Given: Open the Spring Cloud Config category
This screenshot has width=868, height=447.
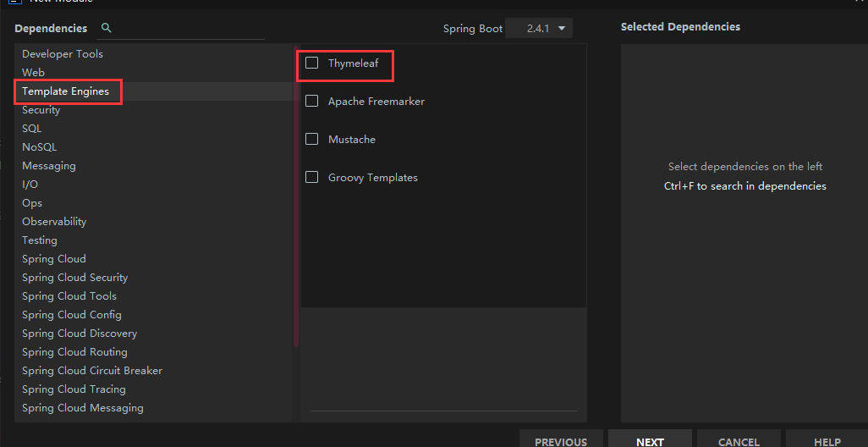Looking at the screenshot, I should [72, 315].
